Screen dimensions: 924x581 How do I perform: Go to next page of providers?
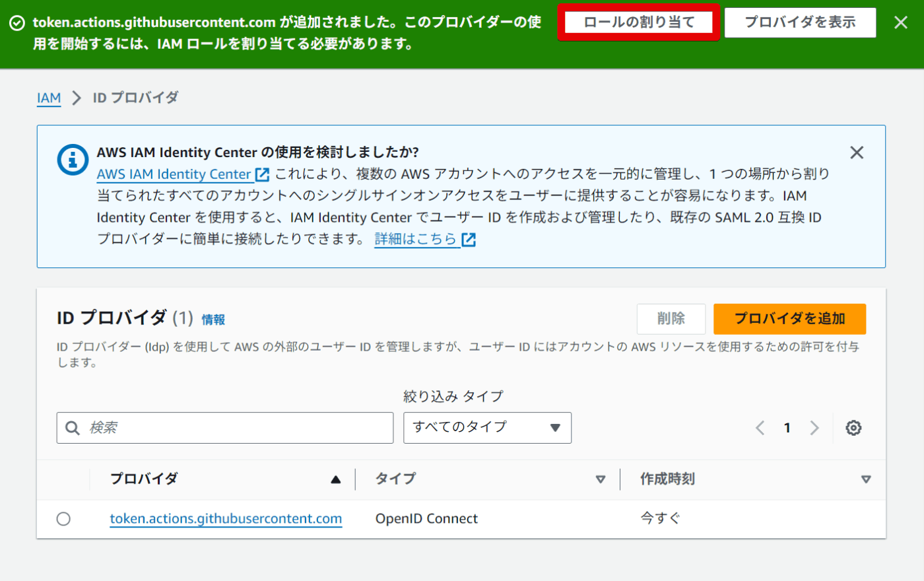click(x=814, y=428)
